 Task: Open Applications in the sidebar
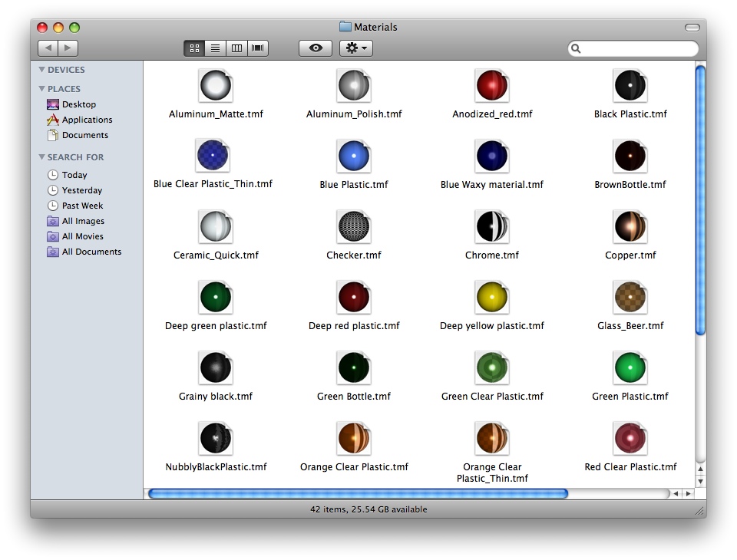pos(87,120)
